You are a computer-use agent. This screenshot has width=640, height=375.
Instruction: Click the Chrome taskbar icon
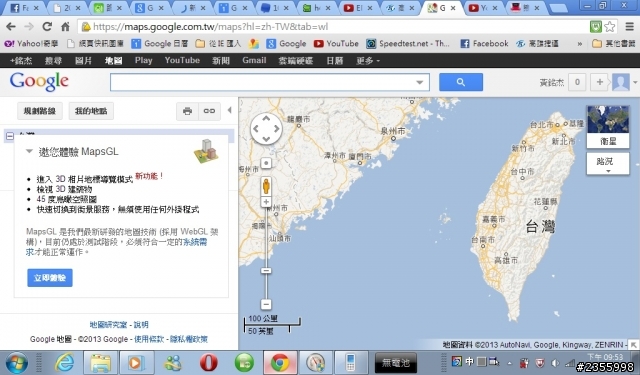coord(280,362)
